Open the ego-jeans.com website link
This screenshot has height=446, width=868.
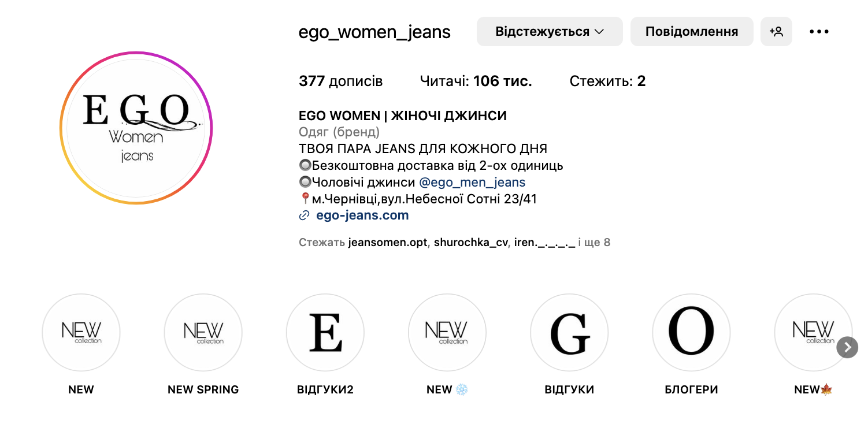click(362, 215)
